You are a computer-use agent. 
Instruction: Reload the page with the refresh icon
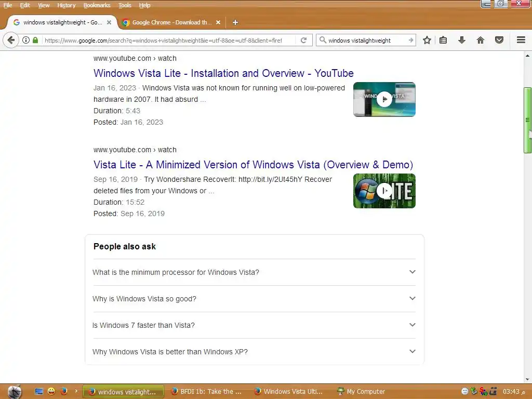pos(303,40)
